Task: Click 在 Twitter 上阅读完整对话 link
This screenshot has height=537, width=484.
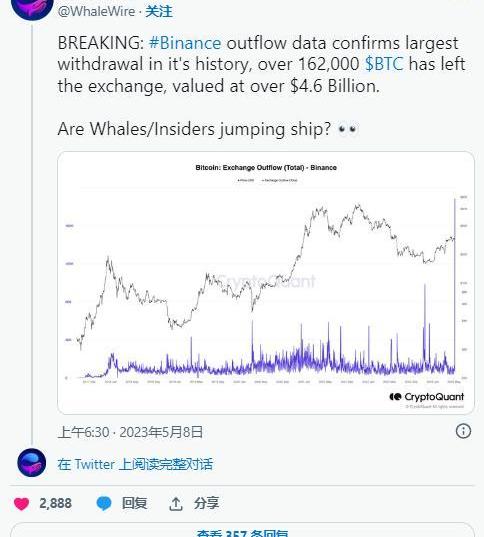Action: 135,464
